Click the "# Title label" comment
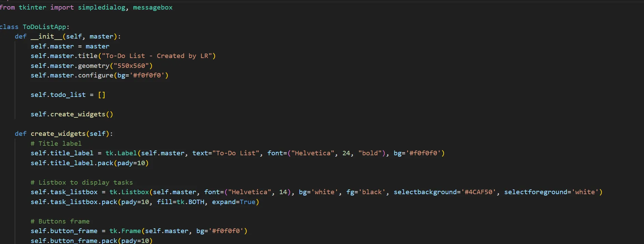Screen dimensions: 644x244 56,144
